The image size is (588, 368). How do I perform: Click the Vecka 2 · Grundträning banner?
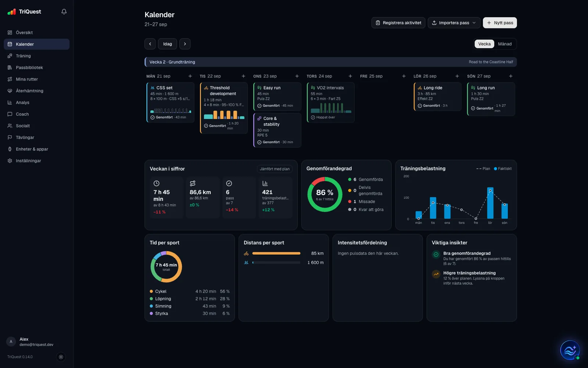331,62
